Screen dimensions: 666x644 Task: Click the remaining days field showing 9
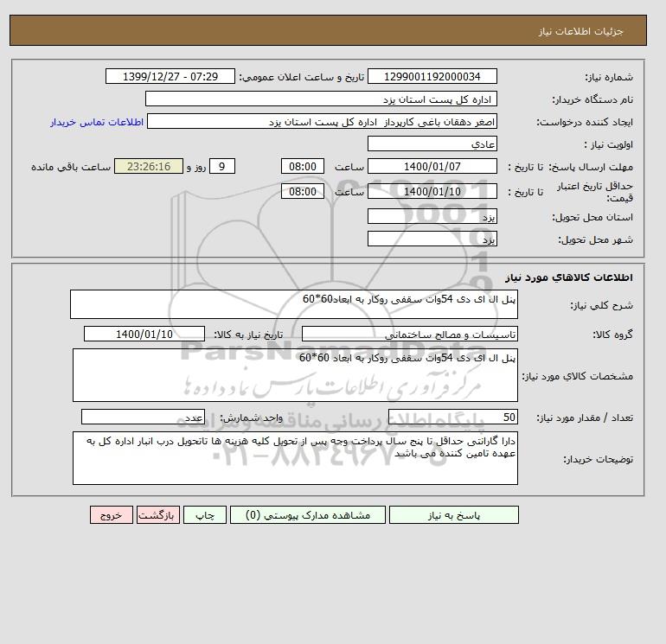(222, 167)
